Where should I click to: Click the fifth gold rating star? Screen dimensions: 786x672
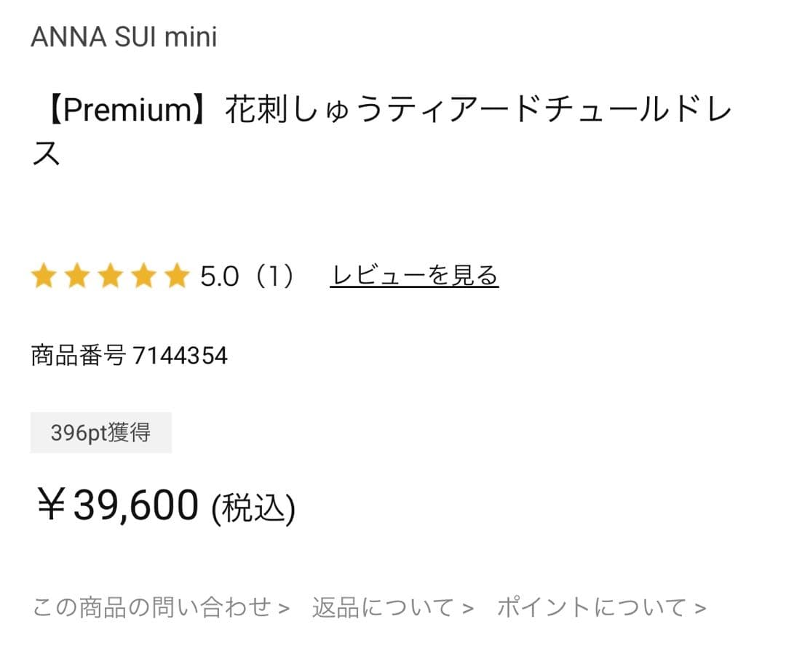click(177, 276)
